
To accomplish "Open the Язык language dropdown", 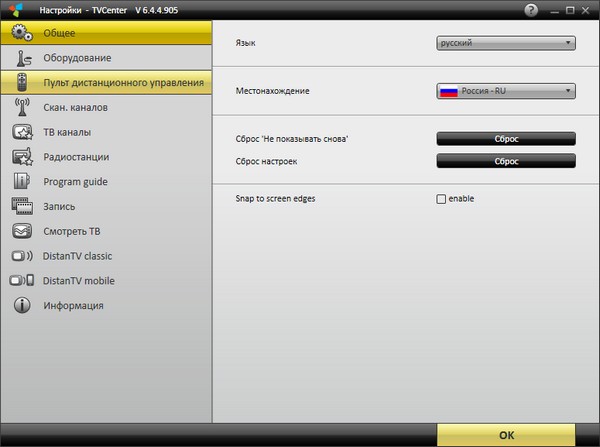I will point(506,43).
